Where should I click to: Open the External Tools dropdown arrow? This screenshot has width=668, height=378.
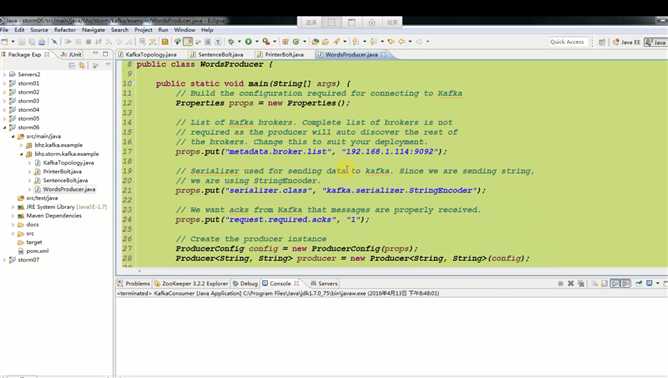(x=275, y=42)
